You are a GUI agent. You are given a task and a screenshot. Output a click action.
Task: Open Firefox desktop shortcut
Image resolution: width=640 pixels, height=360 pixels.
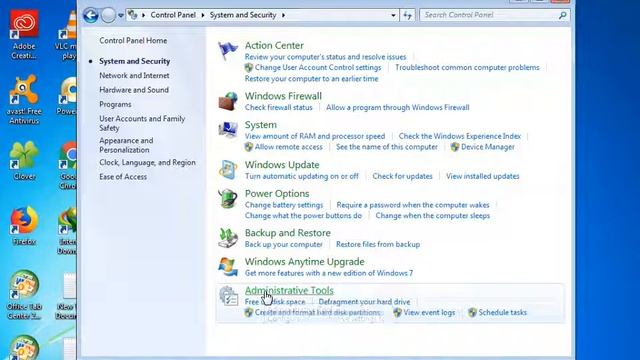pos(24,226)
